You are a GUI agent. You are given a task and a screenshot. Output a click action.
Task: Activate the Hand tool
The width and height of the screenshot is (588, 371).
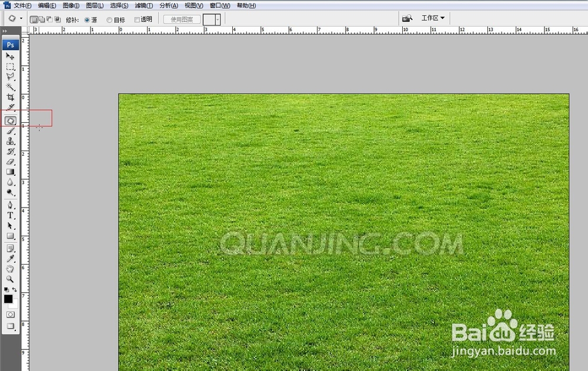[10, 269]
